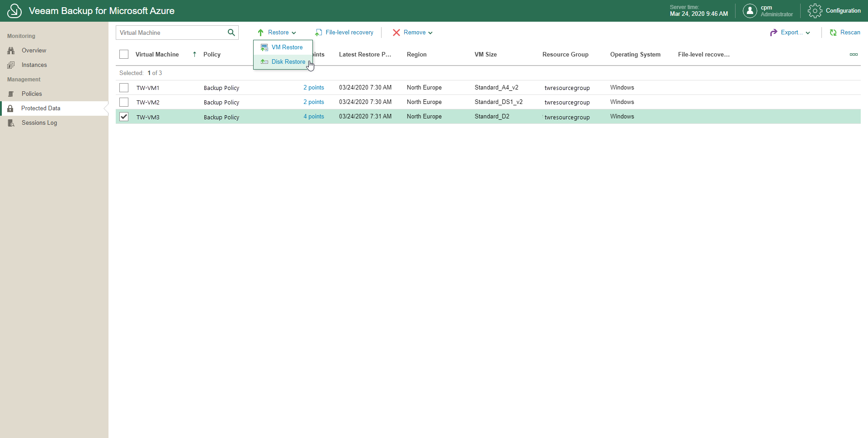
Task: Choose VM Restore from the menu
Action: click(x=287, y=47)
